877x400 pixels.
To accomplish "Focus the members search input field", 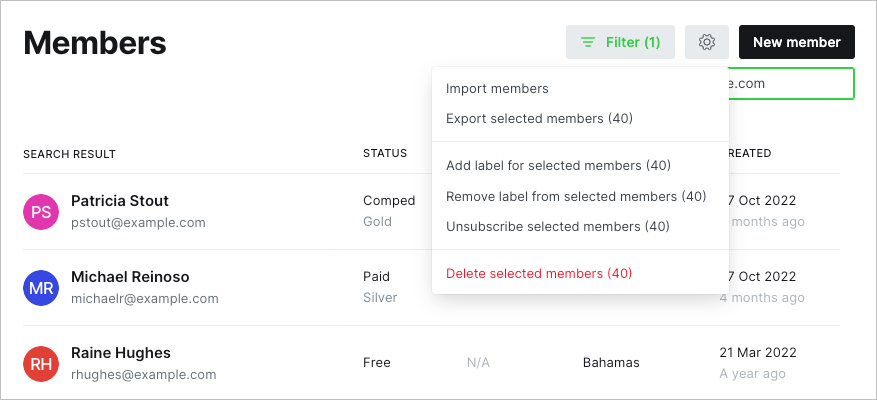I will pyautogui.click(x=790, y=84).
